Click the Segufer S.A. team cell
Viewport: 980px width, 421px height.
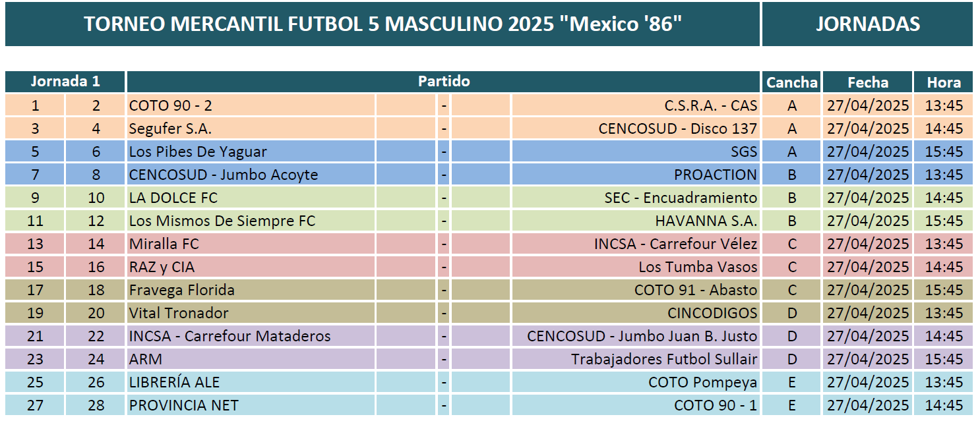[251, 128]
